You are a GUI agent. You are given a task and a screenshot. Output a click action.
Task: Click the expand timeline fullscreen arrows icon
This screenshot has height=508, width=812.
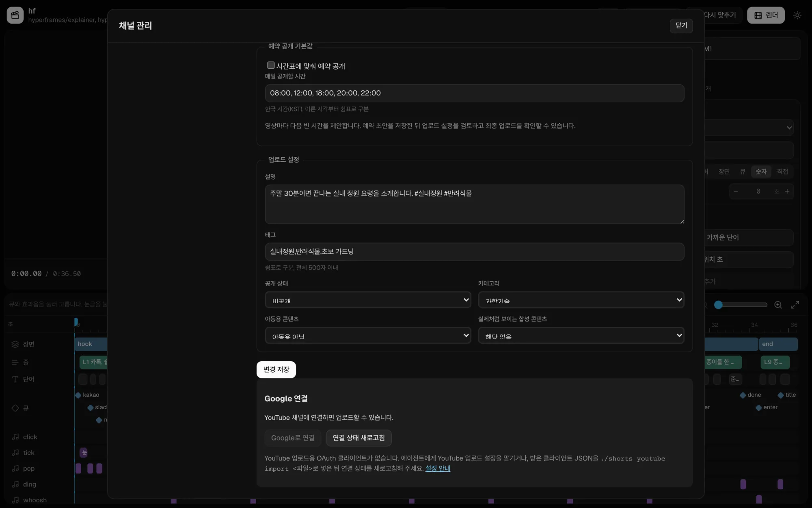795,305
